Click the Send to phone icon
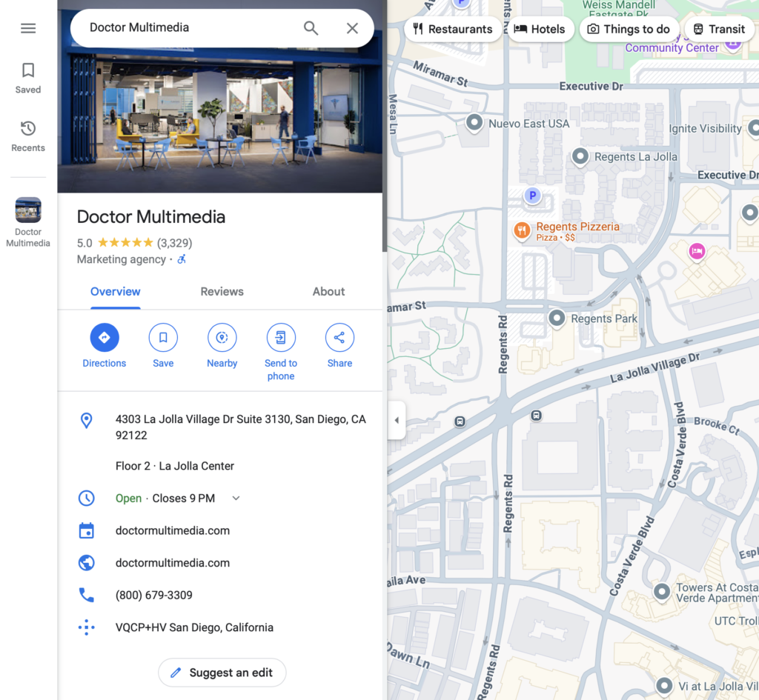The height and width of the screenshot is (700, 759). point(281,338)
